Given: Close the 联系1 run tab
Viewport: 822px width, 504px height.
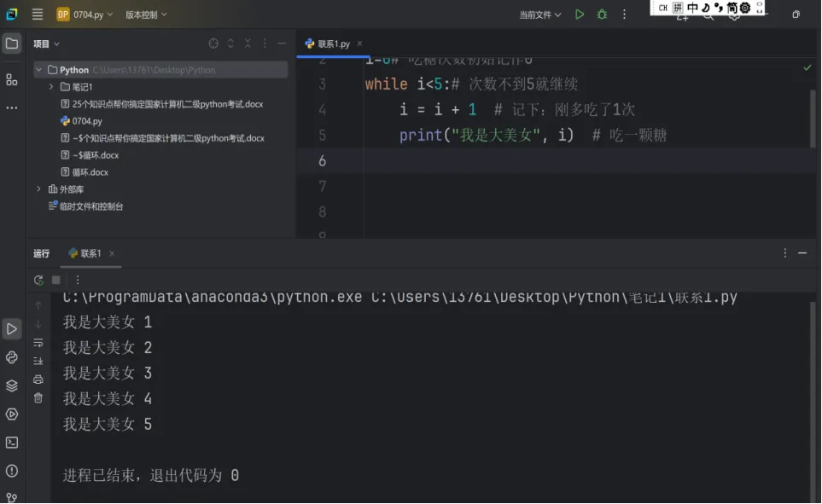Looking at the screenshot, I should click(112, 253).
